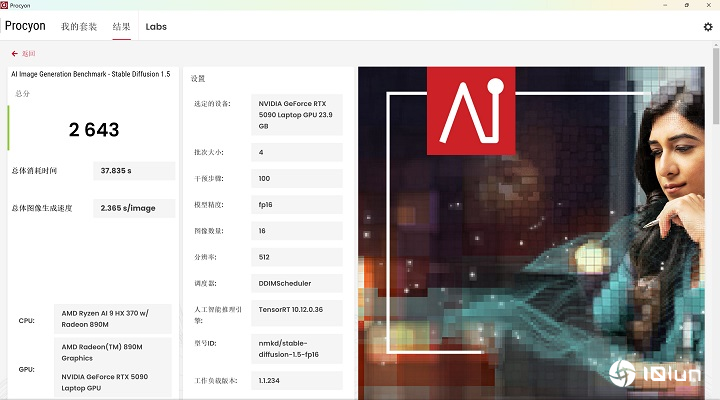The height and width of the screenshot is (400, 720).
Task: Open the Labs tab
Action: coord(156,27)
